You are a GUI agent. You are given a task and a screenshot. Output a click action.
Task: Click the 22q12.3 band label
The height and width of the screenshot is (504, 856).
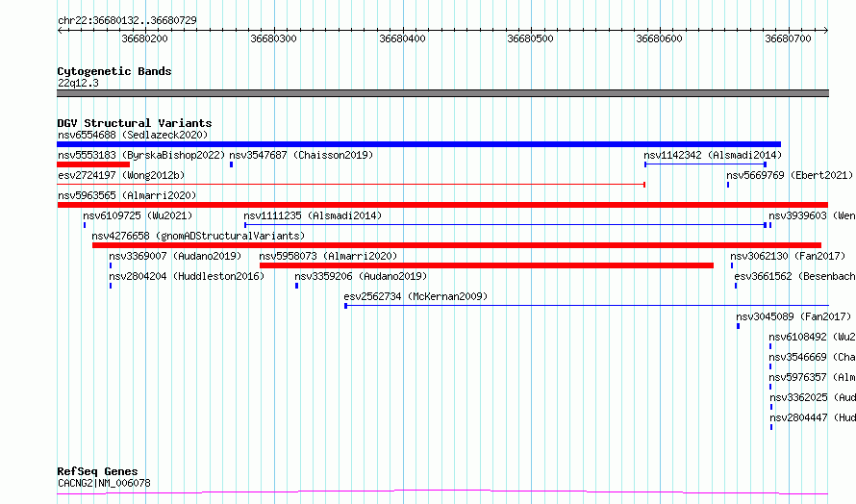point(78,83)
